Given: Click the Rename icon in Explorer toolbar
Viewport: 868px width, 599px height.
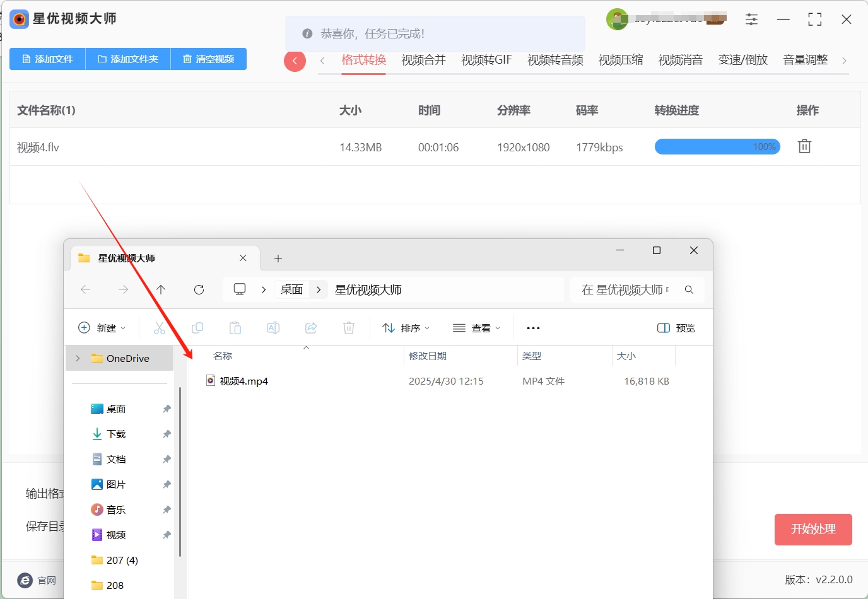Looking at the screenshot, I should [x=273, y=328].
